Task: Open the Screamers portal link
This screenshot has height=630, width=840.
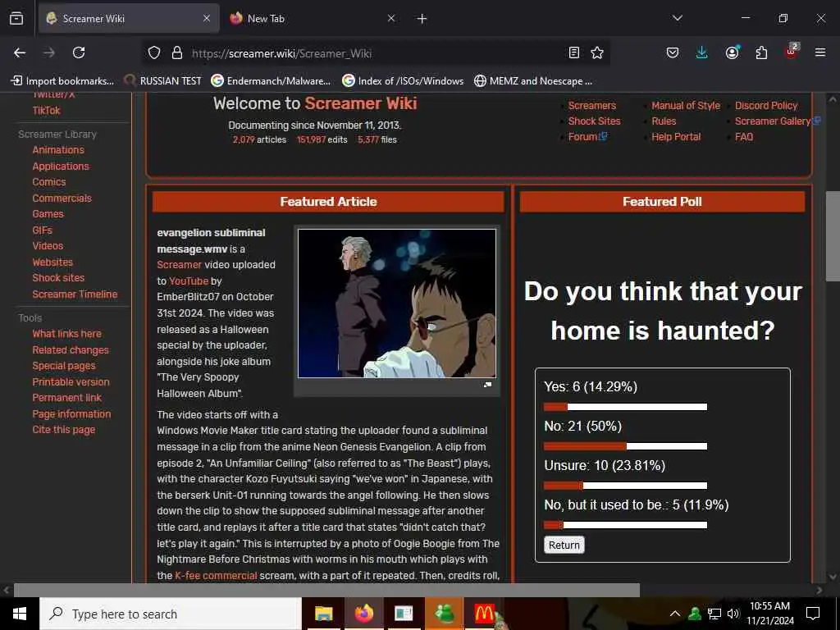Action: point(592,106)
